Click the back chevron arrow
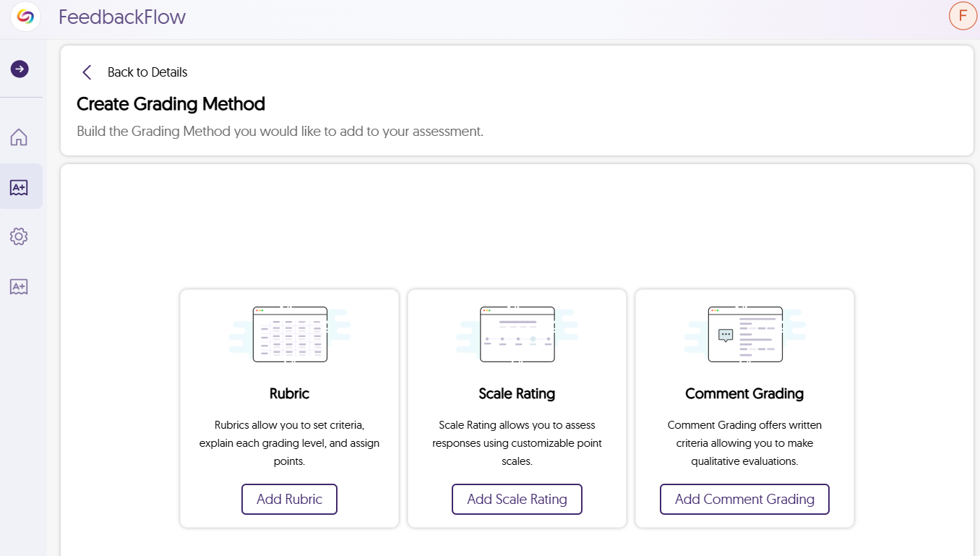This screenshot has width=980, height=556. (x=87, y=72)
